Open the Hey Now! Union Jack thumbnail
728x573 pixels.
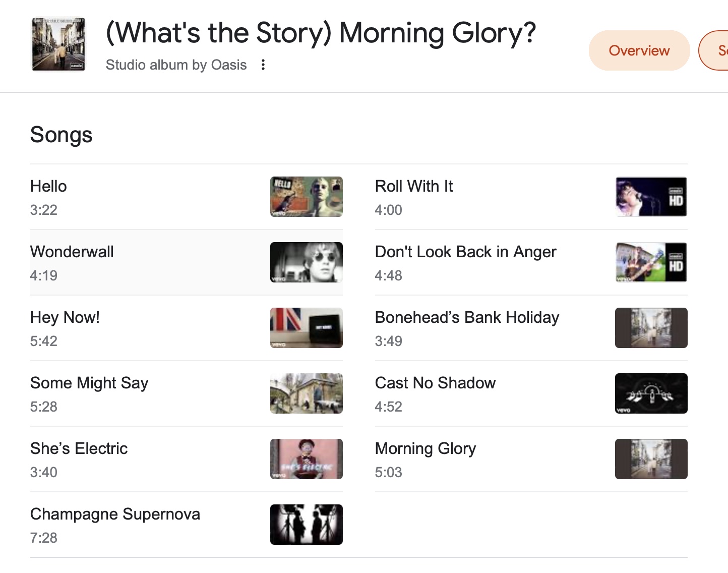tap(307, 328)
